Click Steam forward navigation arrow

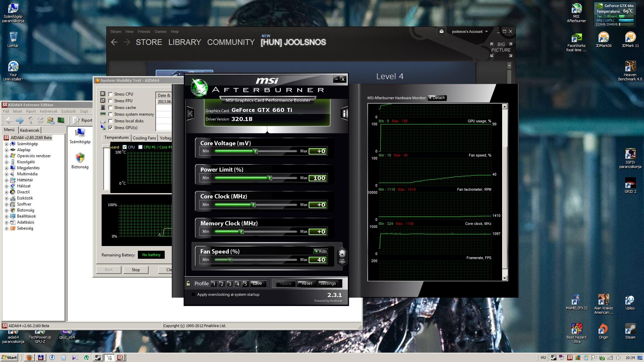[127, 42]
